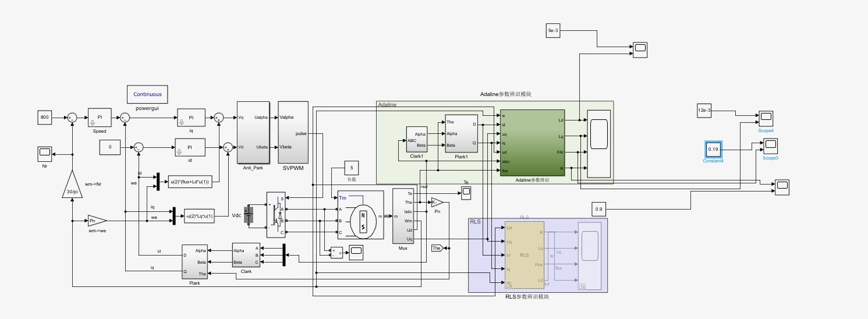Open the green Adaline参数辨识 subsystem block
The height and width of the screenshot is (319, 868).
532,142
